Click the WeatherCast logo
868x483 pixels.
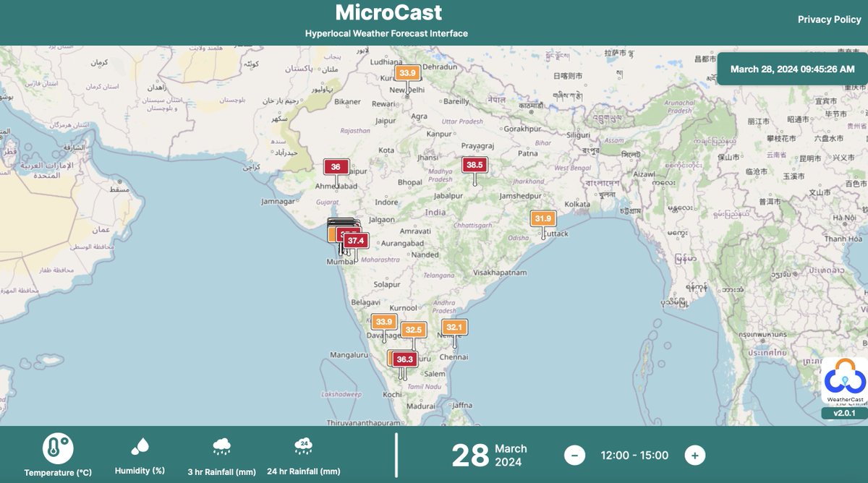point(845,381)
